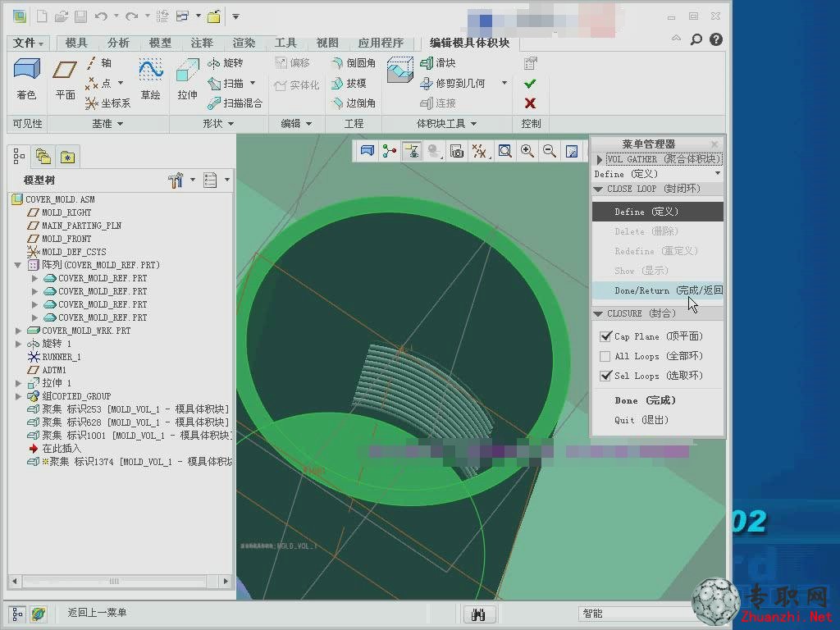Select the 边倒角 edge chamfer tool
840x630 pixels.
(354, 103)
